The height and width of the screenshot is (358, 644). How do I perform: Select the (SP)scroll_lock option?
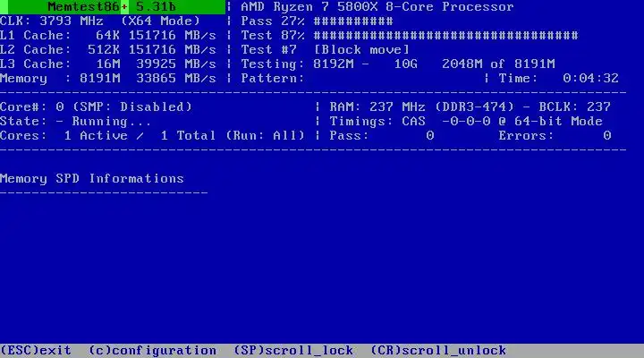click(x=293, y=350)
